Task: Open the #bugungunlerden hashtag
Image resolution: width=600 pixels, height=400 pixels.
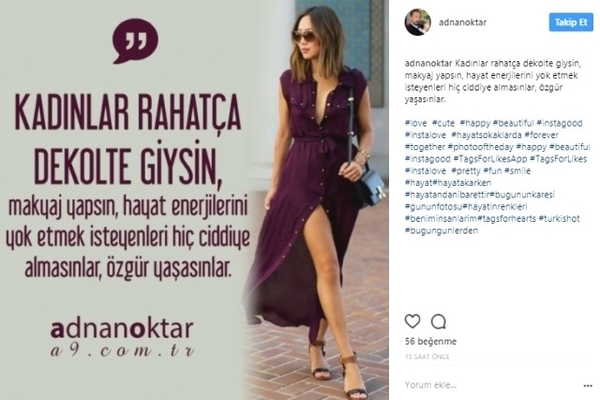Action: tap(441, 230)
